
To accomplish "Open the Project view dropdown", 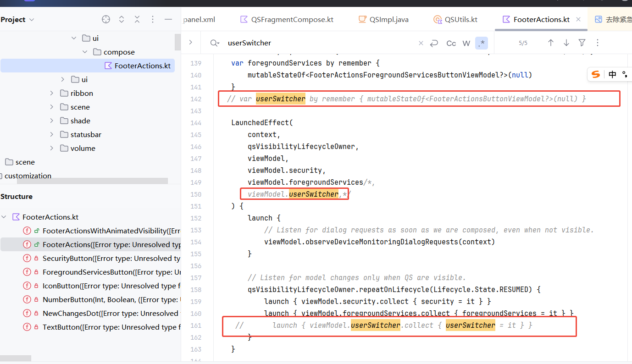I will click(x=17, y=19).
